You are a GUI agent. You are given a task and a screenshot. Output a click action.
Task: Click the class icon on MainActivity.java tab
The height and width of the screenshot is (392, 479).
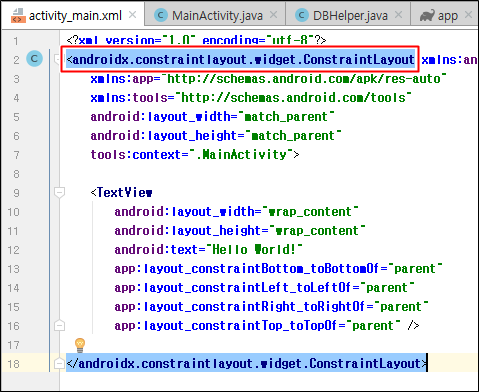[x=161, y=15]
